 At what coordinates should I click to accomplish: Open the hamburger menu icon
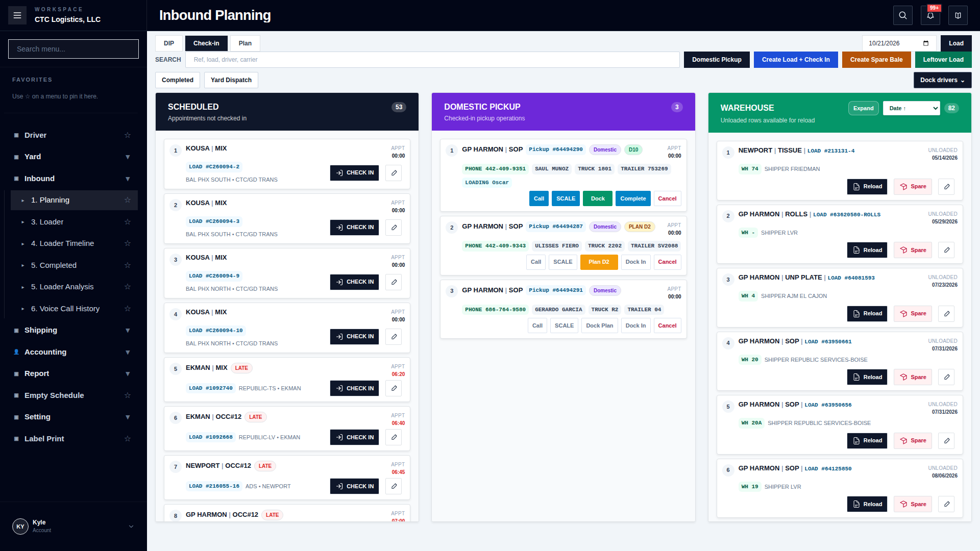pyautogui.click(x=17, y=15)
